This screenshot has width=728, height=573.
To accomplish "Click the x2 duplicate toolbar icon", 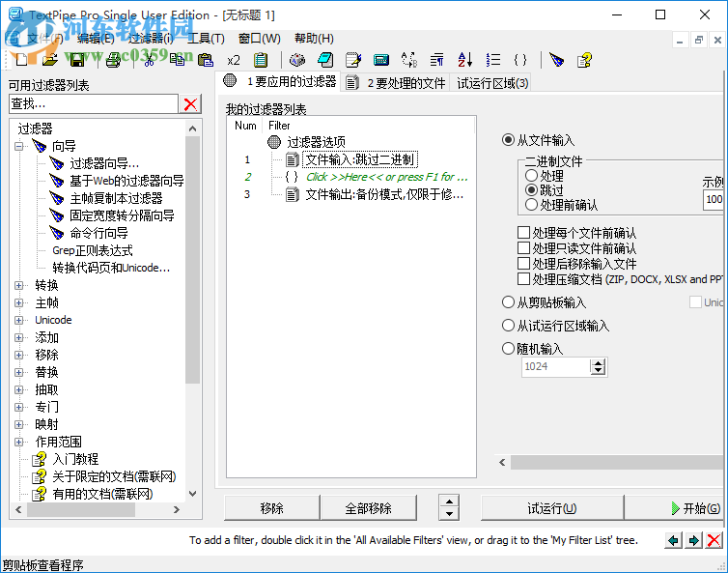I will click(234, 60).
